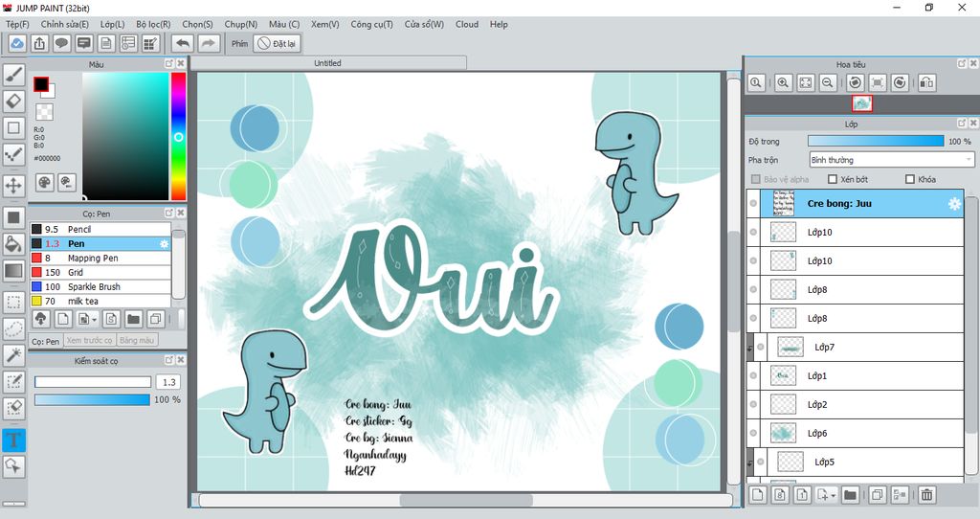Screen dimensions: 980x519
Task: Click the canvas horizontal scrollbar
Action: [466, 500]
